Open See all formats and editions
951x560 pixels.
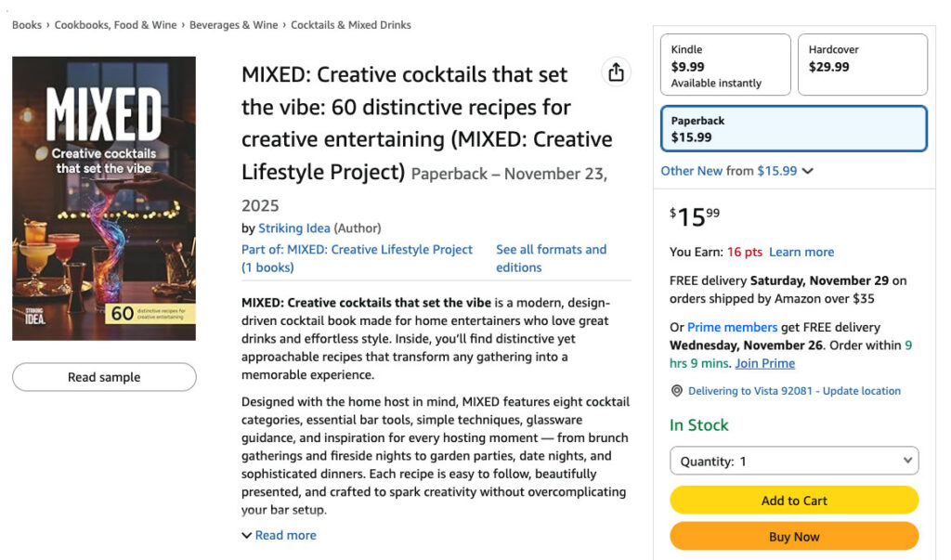tap(551, 258)
